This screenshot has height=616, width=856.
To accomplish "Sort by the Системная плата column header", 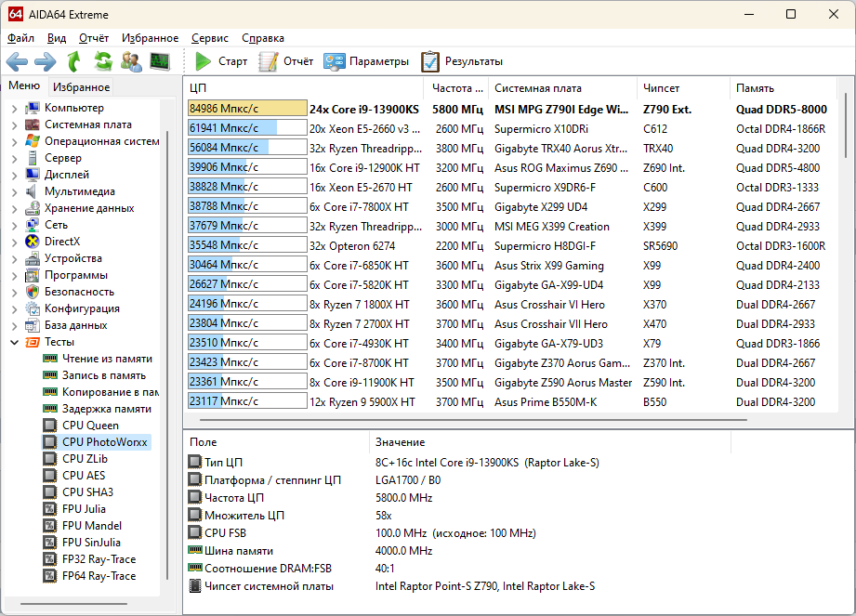I will click(564, 88).
